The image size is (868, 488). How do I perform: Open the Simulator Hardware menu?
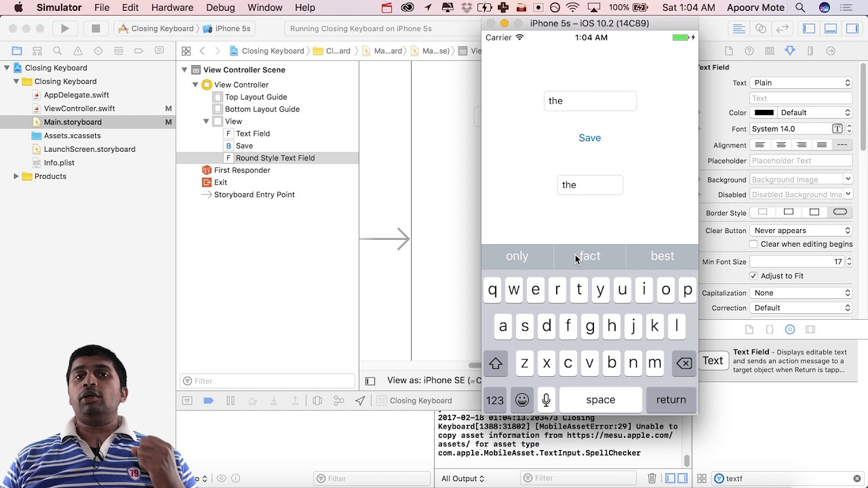172,7
